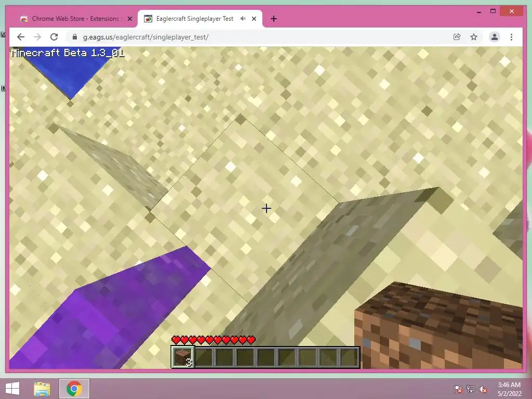The width and height of the screenshot is (532, 399).
Task: Reload the Eaglercraft page
Action: point(54,37)
